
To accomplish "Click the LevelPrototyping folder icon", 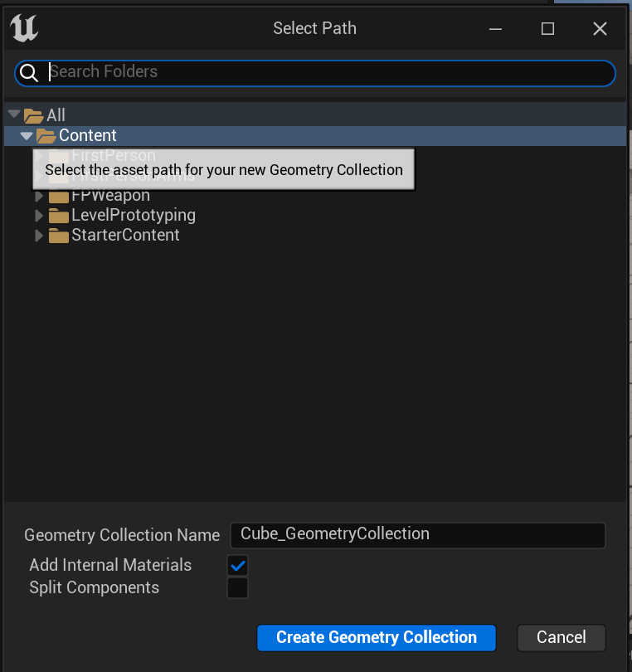I will click(59, 216).
